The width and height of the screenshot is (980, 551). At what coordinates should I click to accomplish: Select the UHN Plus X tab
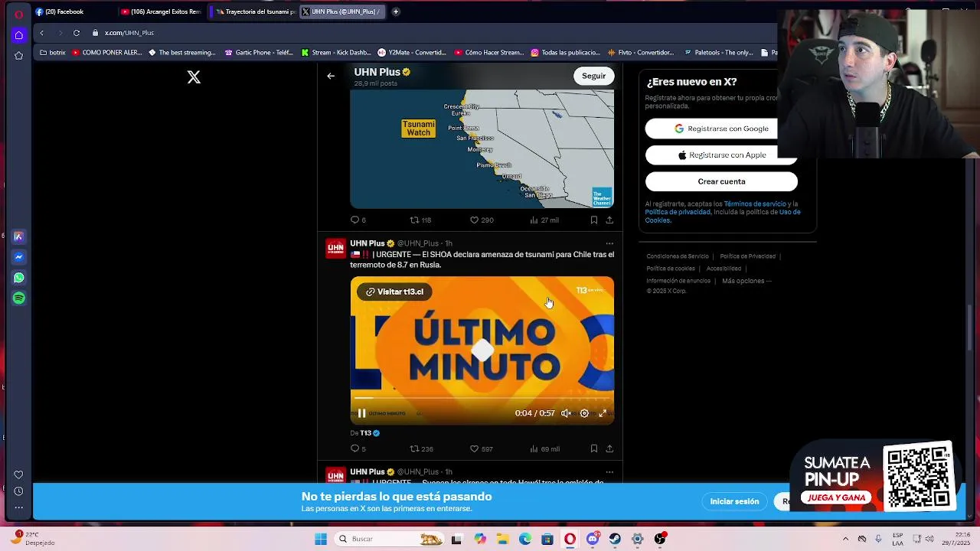coord(343,11)
